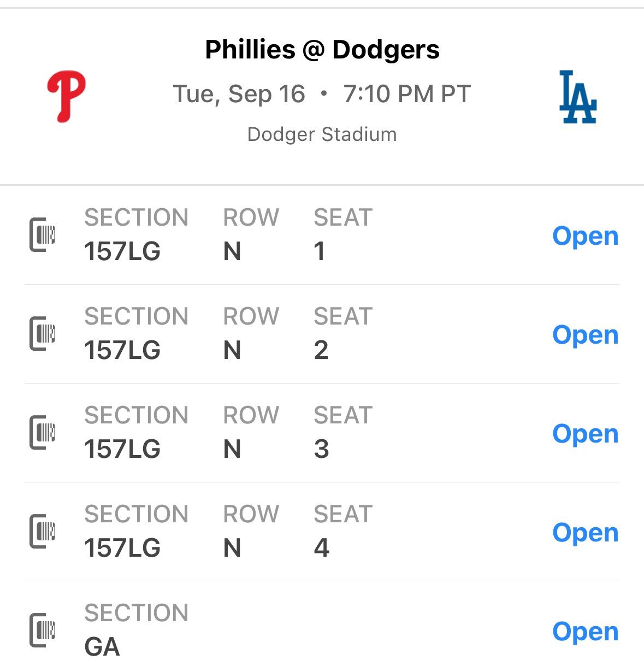Open the ticket for seat 4
The width and height of the screenshot is (644, 672).
[585, 533]
